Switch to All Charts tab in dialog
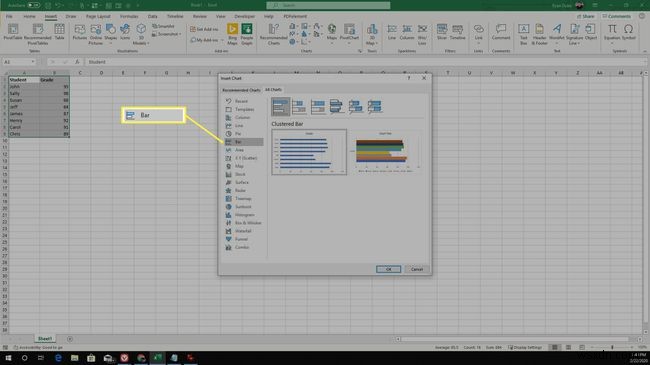This screenshot has height=365, width=650. [273, 90]
